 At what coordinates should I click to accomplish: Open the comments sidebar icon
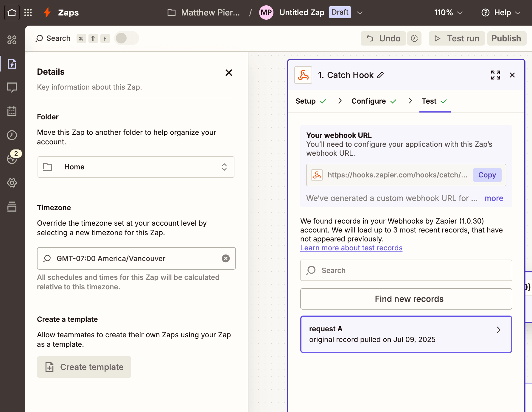pos(12,88)
